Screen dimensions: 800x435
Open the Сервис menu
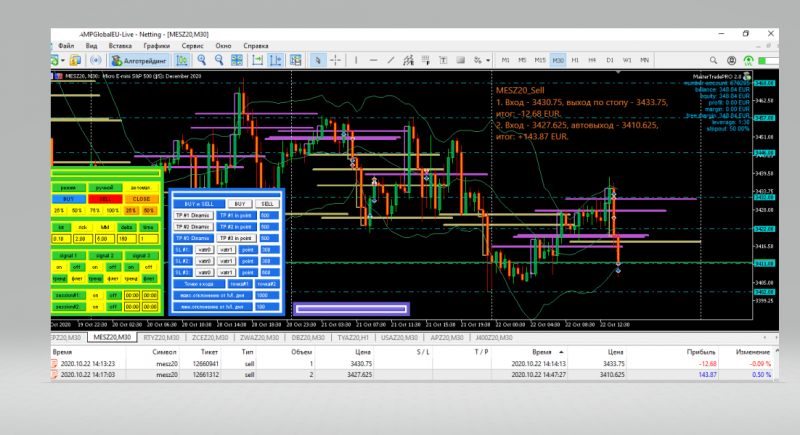193,46
